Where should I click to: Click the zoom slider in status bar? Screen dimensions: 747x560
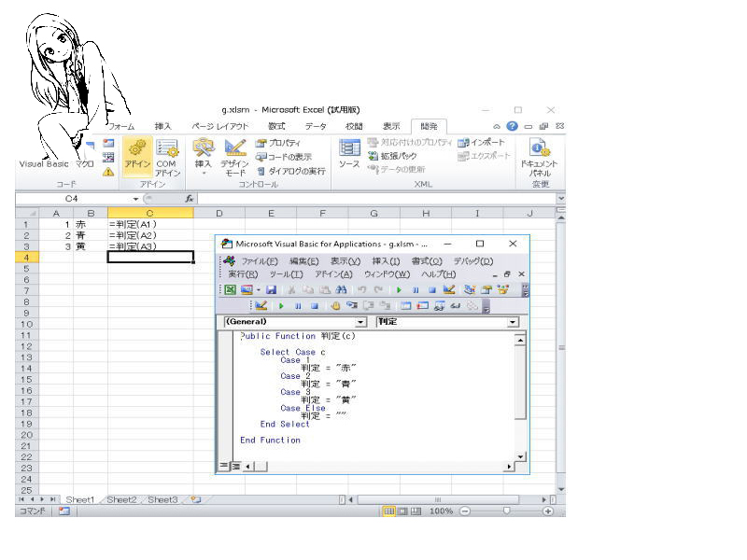(506, 511)
